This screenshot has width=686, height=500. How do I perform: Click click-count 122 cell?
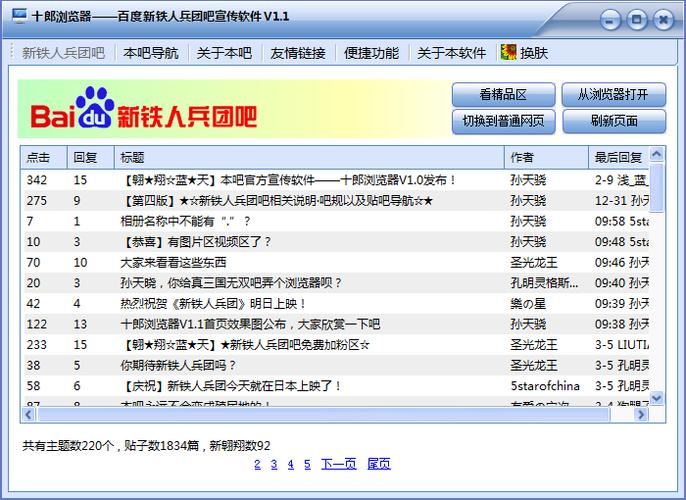click(37, 324)
